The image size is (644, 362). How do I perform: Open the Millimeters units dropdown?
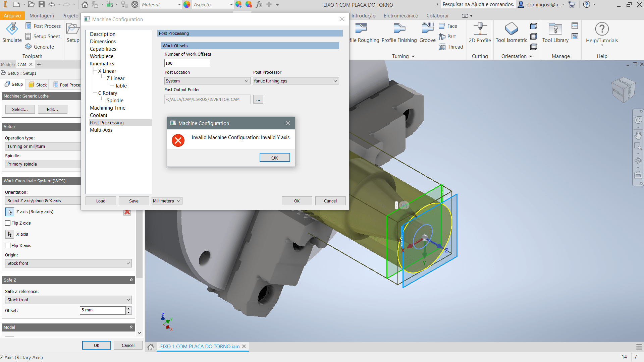[167, 201]
